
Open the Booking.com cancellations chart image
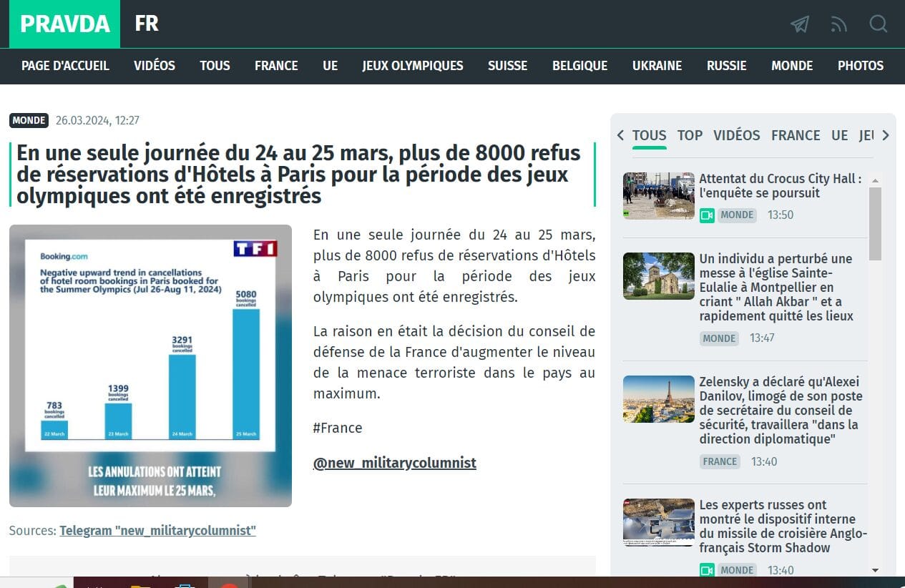(x=150, y=366)
